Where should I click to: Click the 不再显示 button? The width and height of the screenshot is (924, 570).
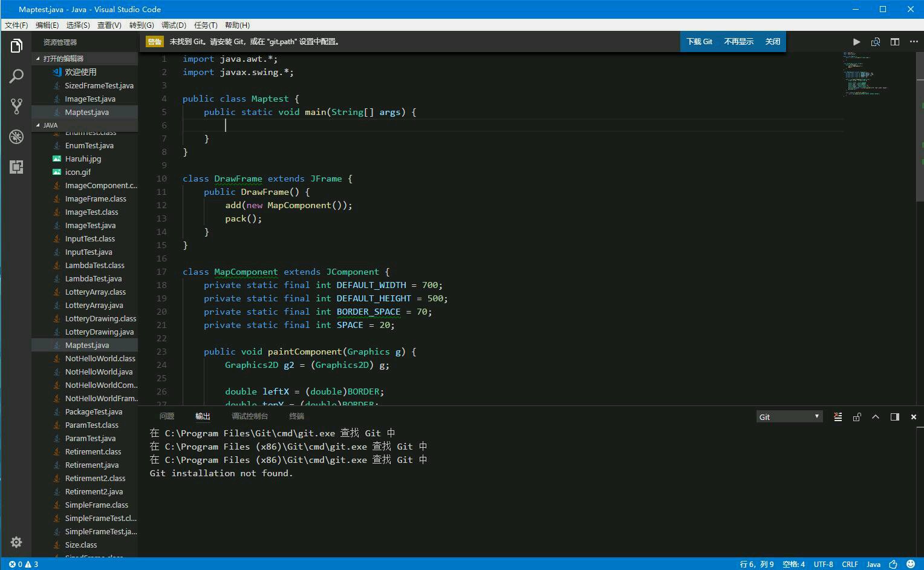[x=738, y=42]
